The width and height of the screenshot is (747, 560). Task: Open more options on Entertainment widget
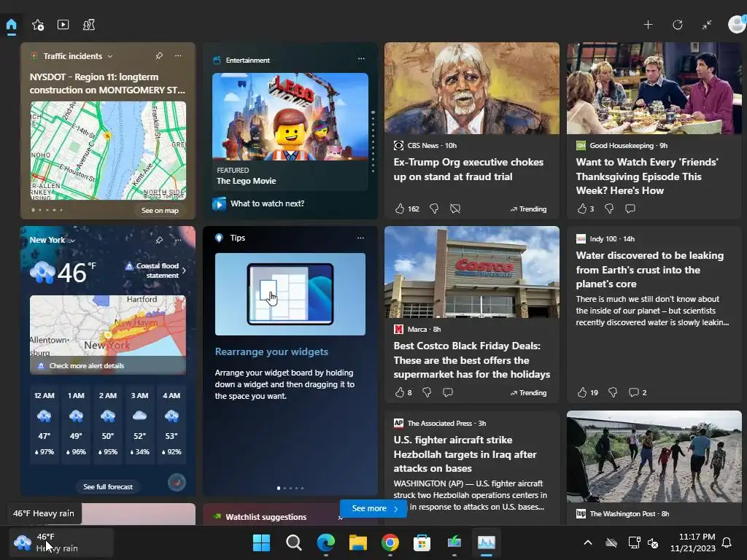(x=361, y=58)
